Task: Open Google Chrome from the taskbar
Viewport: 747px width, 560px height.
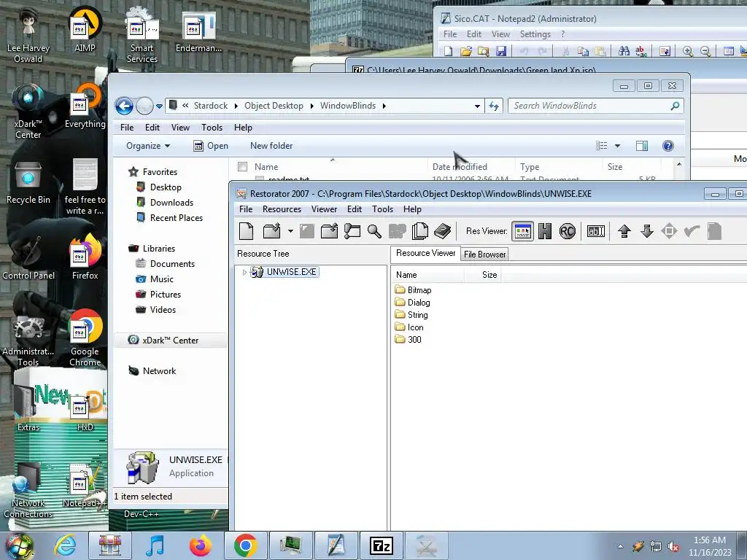Action: click(245, 545)
